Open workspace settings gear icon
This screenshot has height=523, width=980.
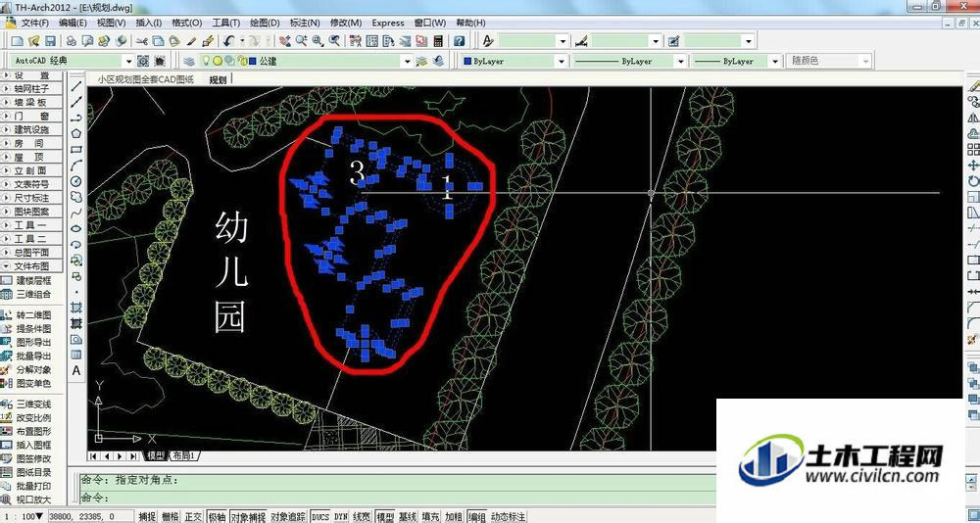coord(143,62)
